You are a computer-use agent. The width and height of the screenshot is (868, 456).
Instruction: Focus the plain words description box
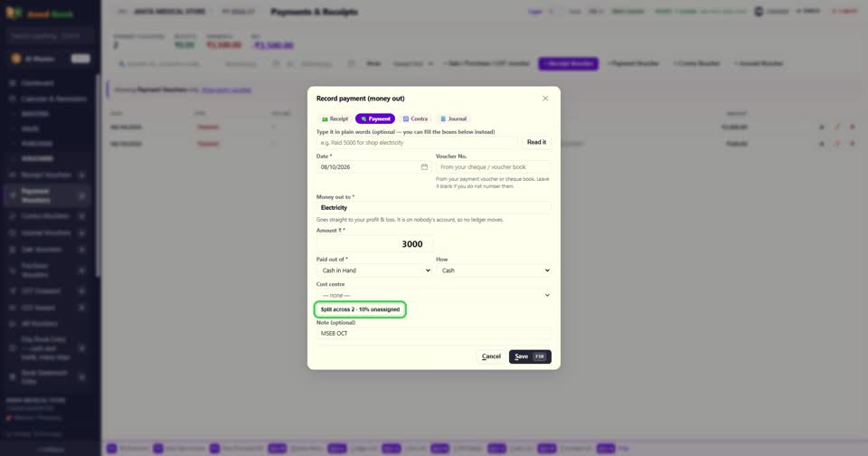click(417, 142)
